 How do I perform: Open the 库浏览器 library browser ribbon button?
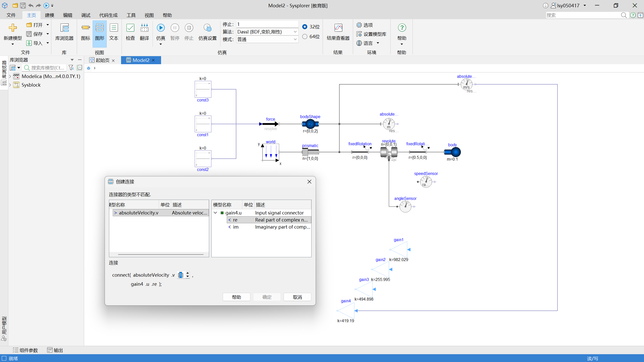(64, 32)
